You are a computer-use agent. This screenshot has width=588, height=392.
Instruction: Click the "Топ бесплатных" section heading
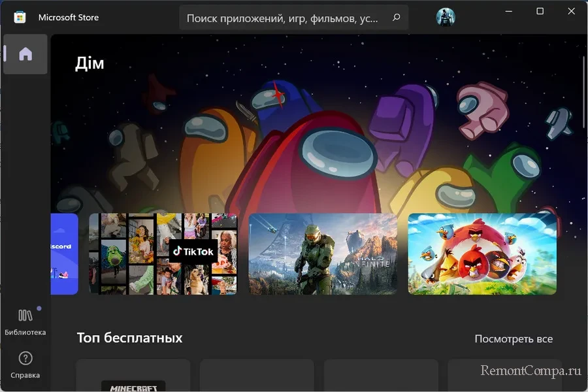click(x=129, y=338)
